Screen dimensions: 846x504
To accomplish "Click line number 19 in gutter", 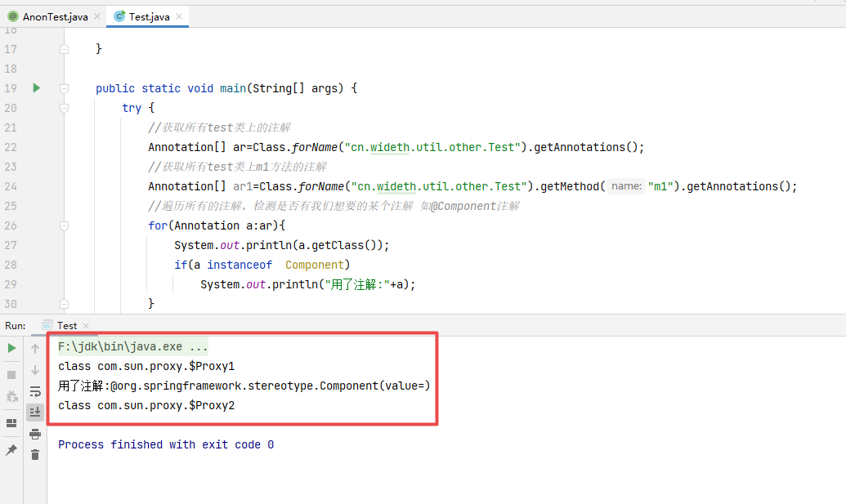I will pyautogui.click(x=11, y=88).
